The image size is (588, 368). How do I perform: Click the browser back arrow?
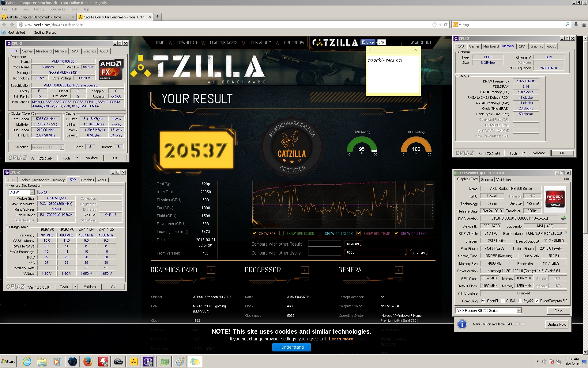(x=4, y=25)
